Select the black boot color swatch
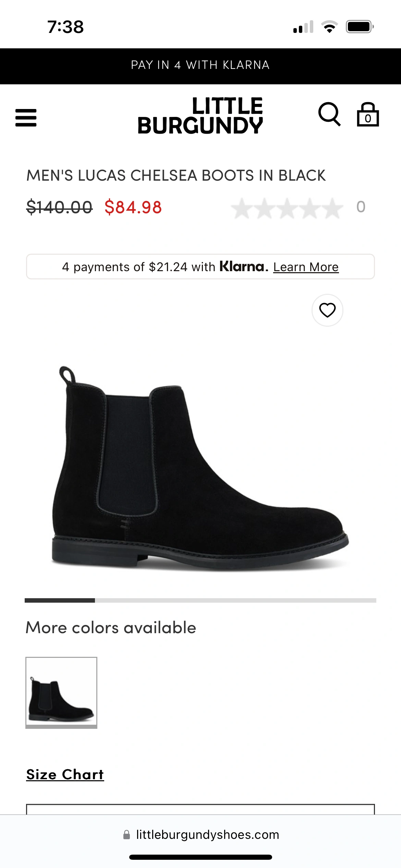 [x=61, y=692]
